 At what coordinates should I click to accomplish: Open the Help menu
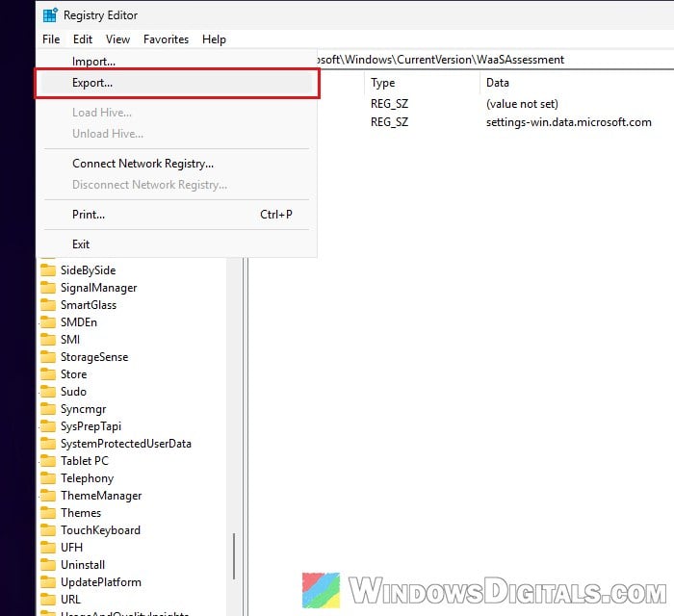(x=214, y=39)
